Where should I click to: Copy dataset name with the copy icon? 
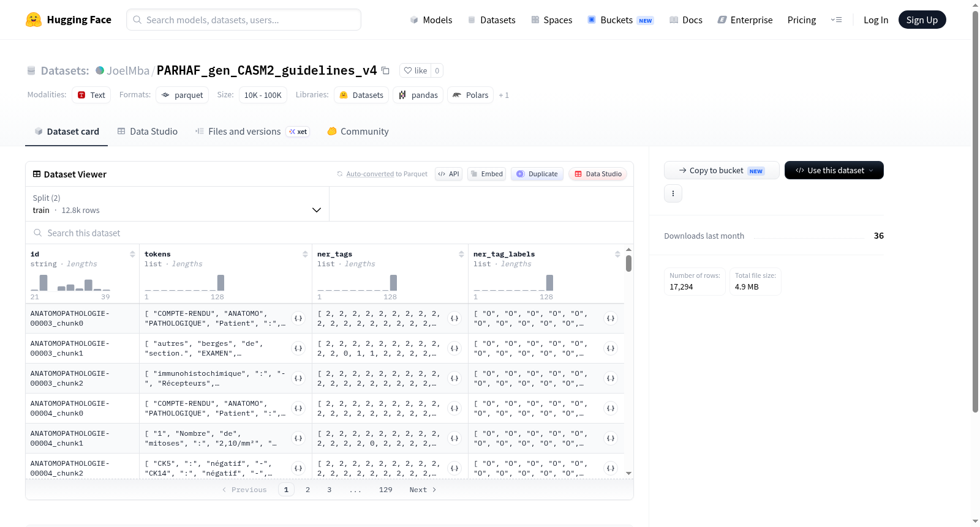(x=385, y=70)
